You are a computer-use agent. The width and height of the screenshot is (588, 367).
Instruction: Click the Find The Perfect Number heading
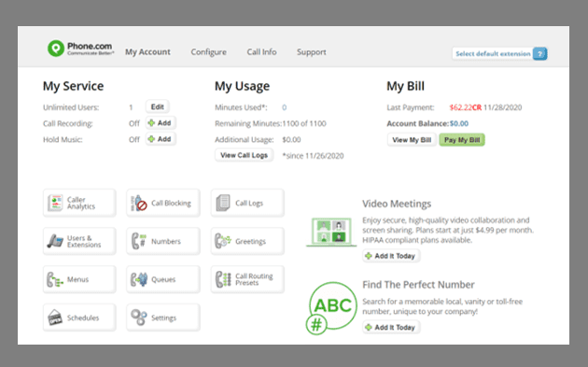[x=418, y=285]
